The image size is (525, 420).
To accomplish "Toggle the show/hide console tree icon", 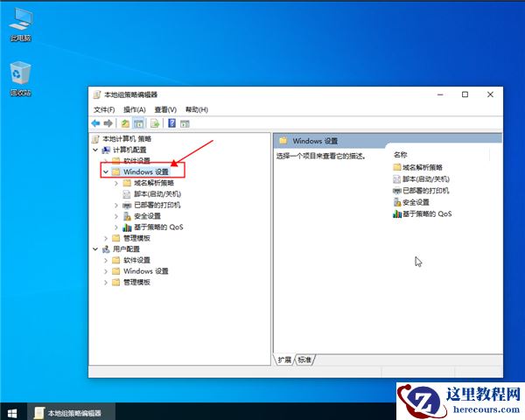I will (138, 123).
